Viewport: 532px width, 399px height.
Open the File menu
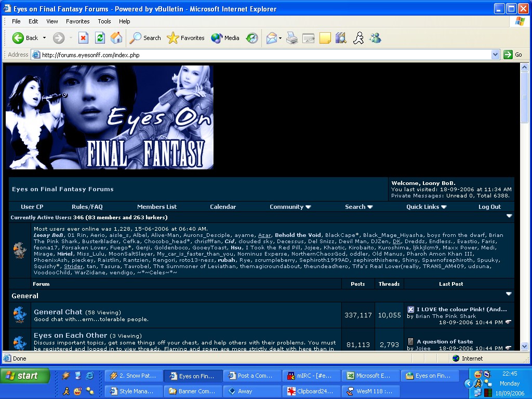pos(16,21)
